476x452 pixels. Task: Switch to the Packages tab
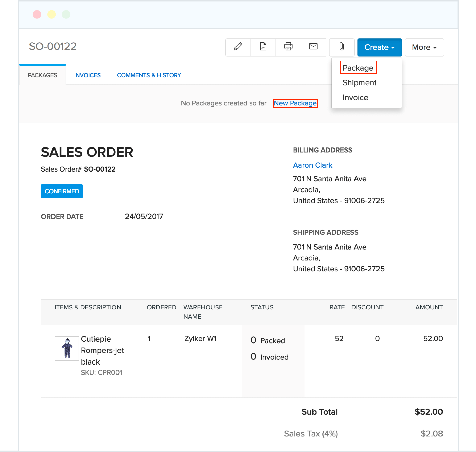pos(42,75)
